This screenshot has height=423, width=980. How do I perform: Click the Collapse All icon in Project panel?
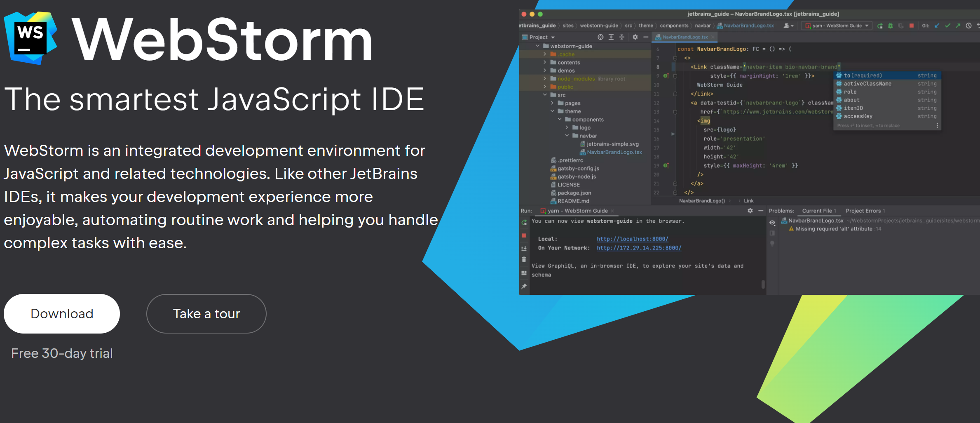(622, 37)
